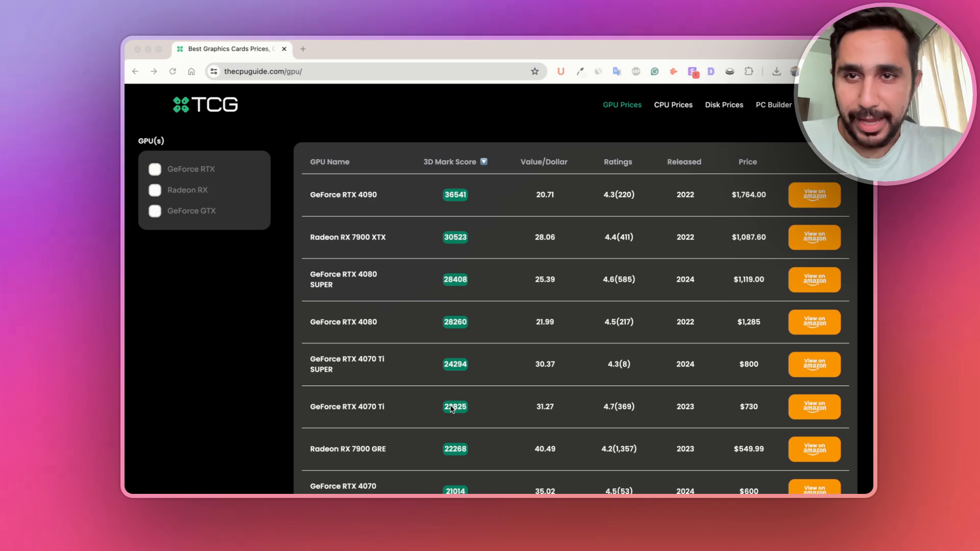Open a new browser tab
This screenshot has height=551, width=980.
point(303,49)
